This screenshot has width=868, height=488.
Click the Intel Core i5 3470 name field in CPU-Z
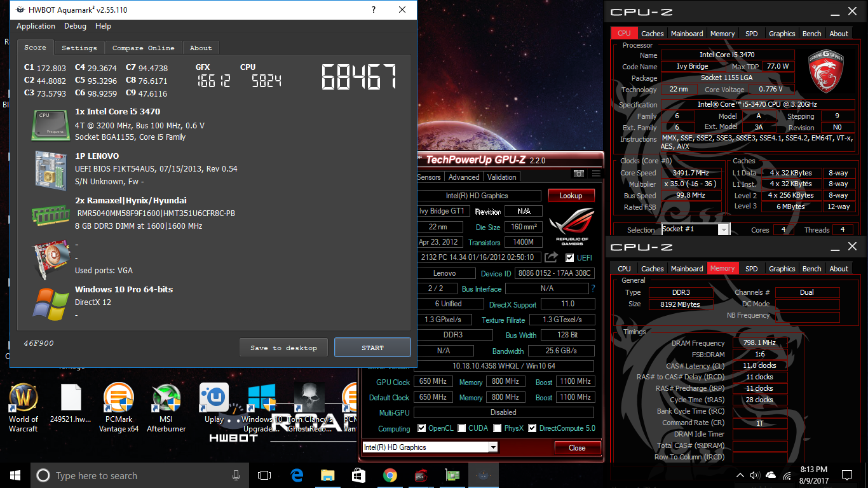728,55
